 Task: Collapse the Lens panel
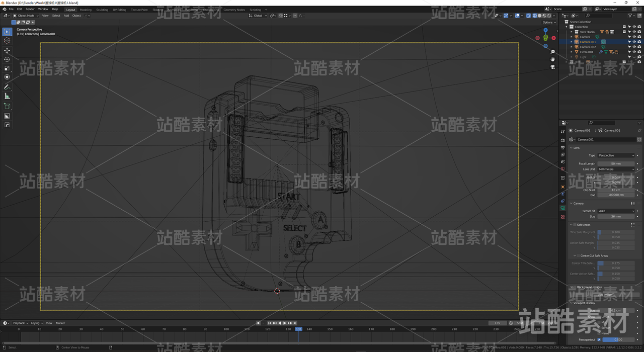tap(571, 148)
